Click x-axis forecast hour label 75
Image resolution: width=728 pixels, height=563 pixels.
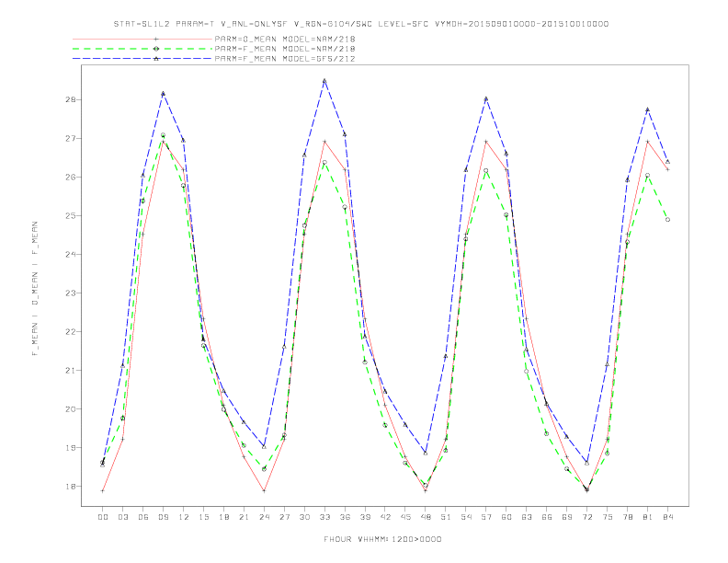[608, 517]
